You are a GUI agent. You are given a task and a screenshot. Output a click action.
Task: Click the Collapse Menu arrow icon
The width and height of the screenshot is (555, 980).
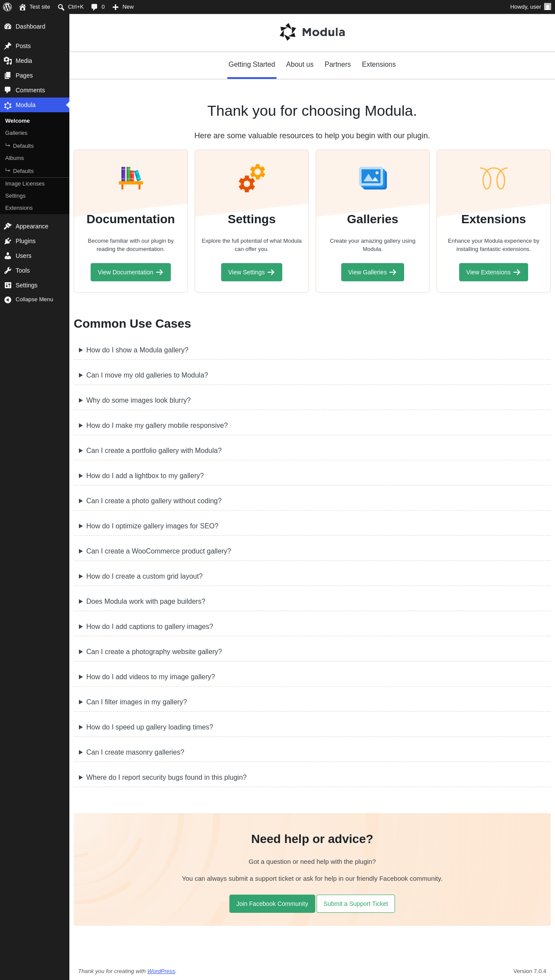pyautogui.click(x=8, y=300)
